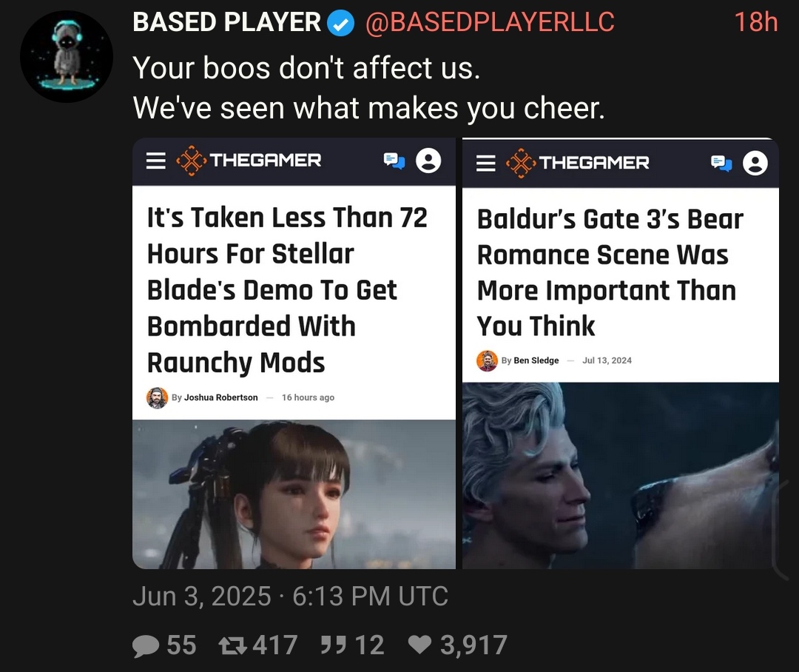Repost using the retweet icon with 417

click(258, 645)
